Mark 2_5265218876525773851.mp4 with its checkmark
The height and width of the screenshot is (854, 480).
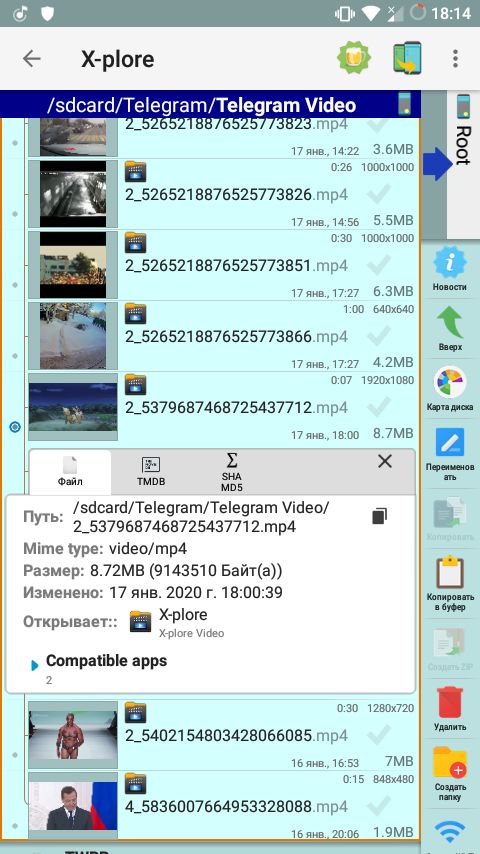click(379, 265)
